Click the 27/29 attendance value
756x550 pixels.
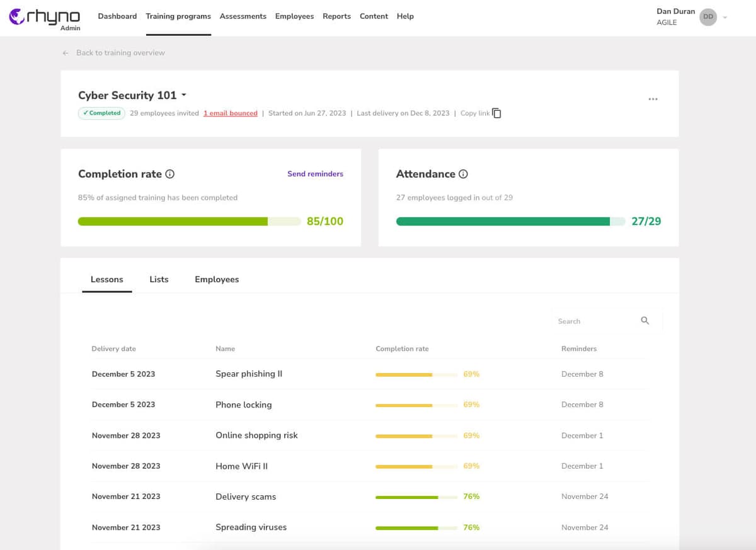[x=646, y=221]
